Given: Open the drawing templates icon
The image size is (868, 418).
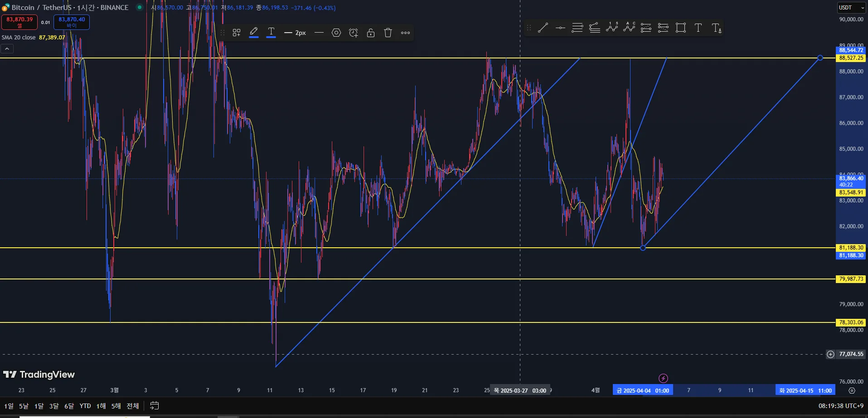Looking at the screenshot, I should coord(237,33).
